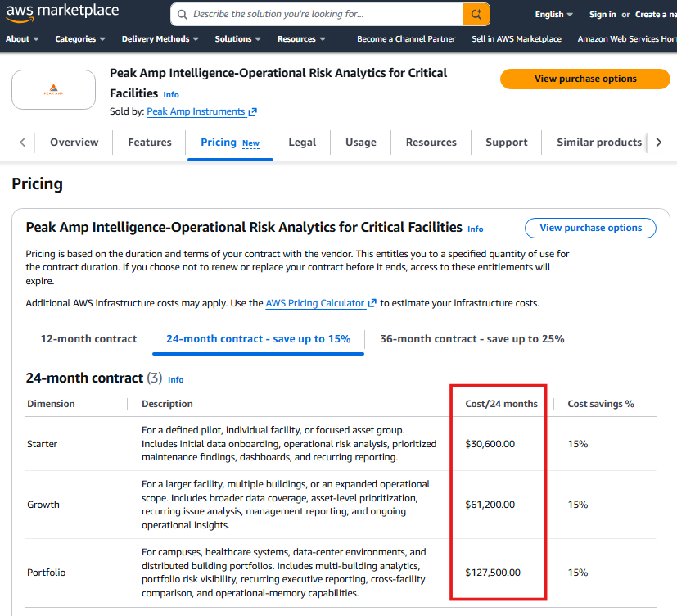Click the Cost savings % column header
This screenshot has height=616, width=677.
point(601,404)
